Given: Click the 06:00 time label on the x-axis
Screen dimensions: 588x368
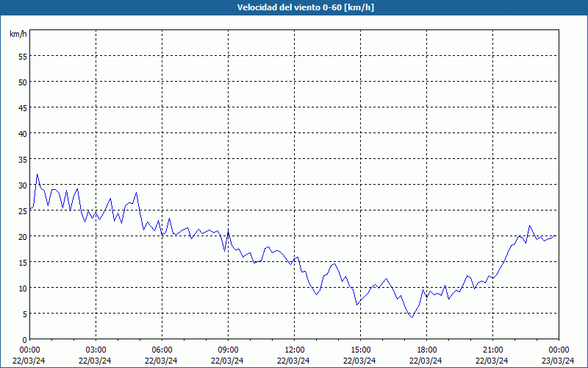Looking at the screenshot, I should click(162, 350).
